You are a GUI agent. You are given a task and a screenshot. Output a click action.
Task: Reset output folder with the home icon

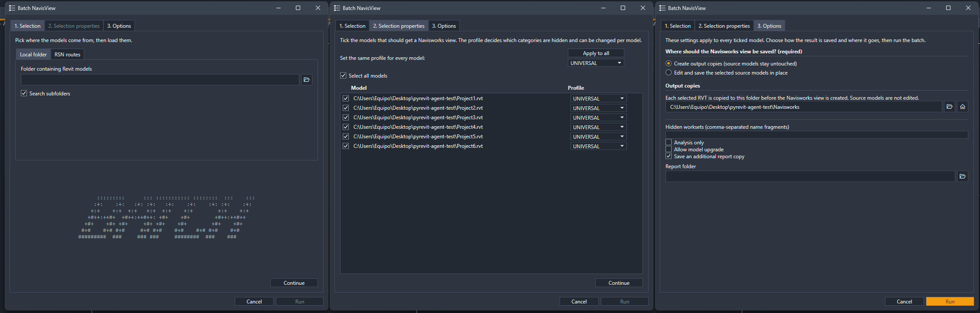pos(963,107)
